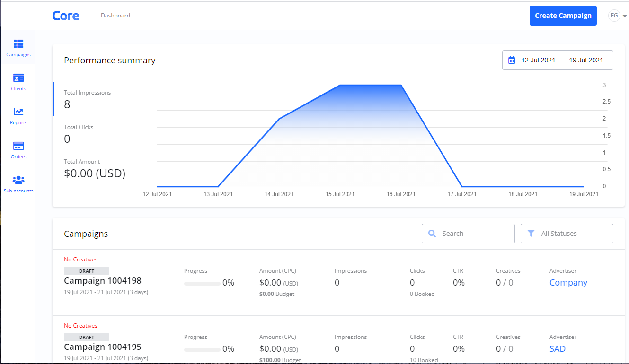This screenshot has height=364, width=629.
Task: Open Campaign 1004195
Action: [x=103, y=347]
